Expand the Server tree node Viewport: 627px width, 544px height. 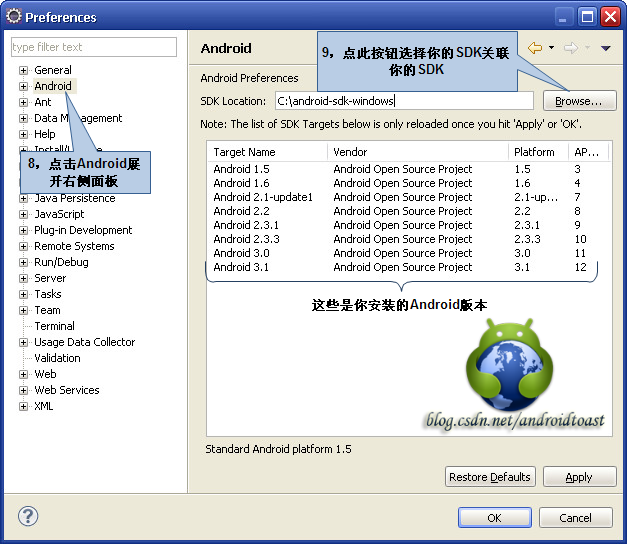tap(23, 278)
